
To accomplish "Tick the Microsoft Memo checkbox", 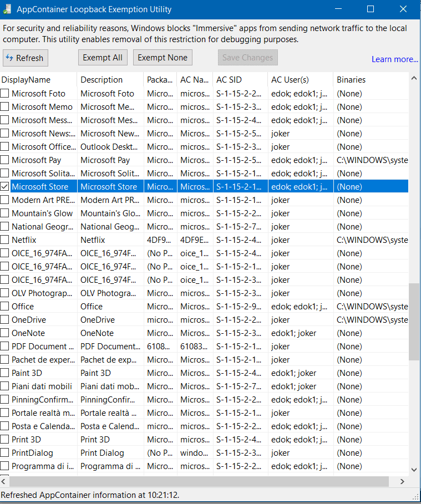I will point(4,106).
